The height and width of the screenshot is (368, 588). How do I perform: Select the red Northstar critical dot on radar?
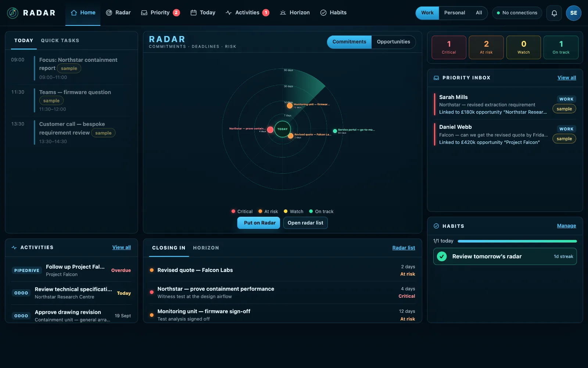270,130
